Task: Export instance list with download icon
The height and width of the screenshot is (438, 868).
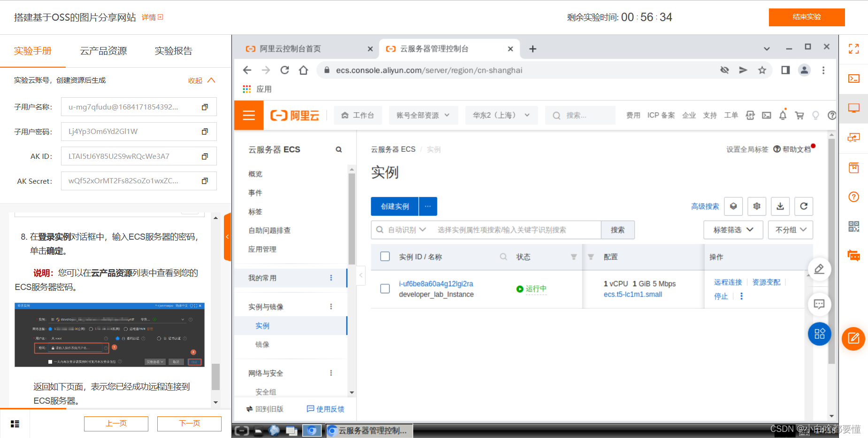Action: (780, 206)
